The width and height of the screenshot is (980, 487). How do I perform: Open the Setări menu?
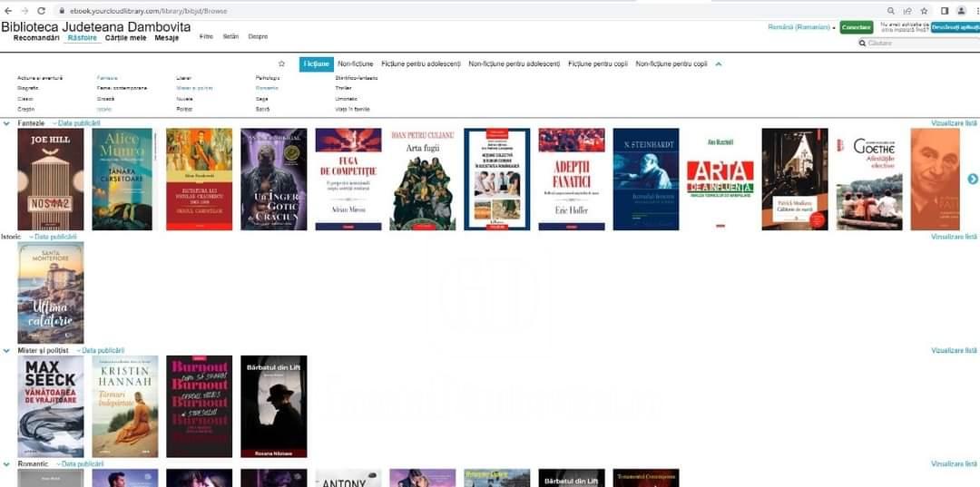click(231, 37)
